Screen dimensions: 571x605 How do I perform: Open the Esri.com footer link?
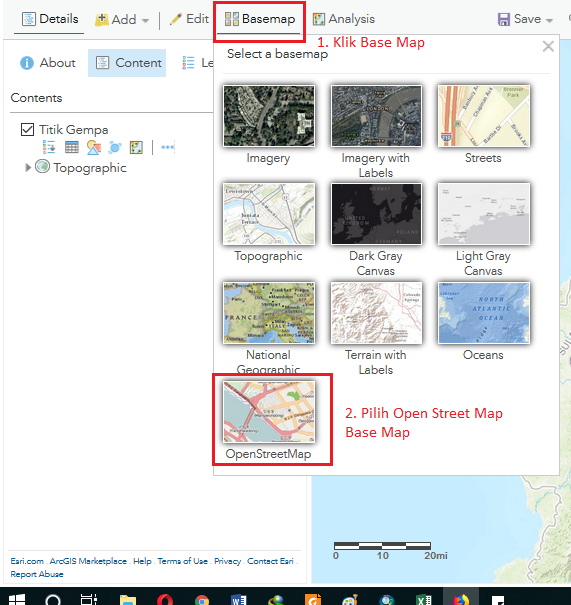coord(27,561)
